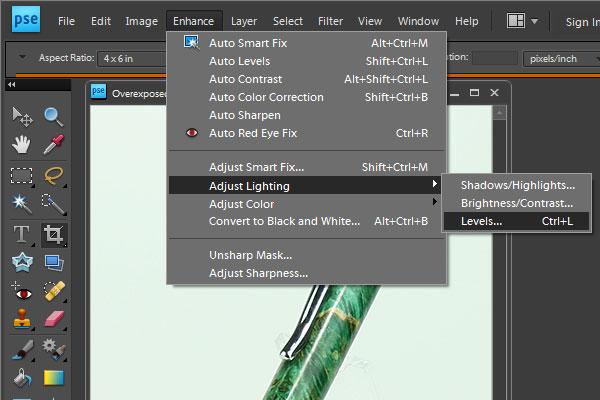Select the Rectangular Marquee tool
The image size is (600, 400).
[21, 176]
